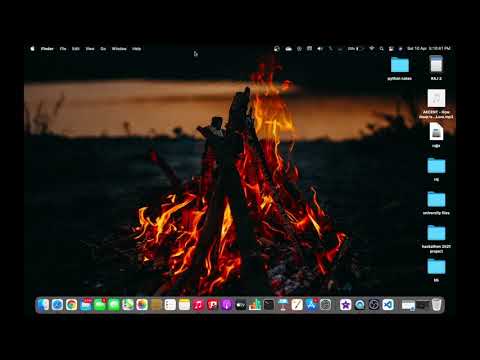The image size is (480, 360).
Task: Open the Window menu
Action: click(x=119, y=48)
